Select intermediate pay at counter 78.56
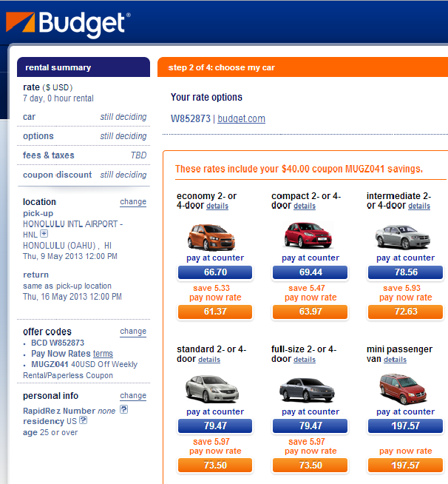The image size is (448, 484). coord(406,272)
